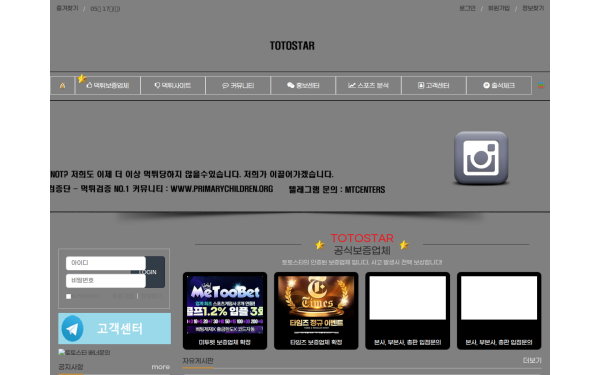The image size is (600, 375).
Task: Click the TOTOSTAR header logo
Action: click(x=292, y=46)
